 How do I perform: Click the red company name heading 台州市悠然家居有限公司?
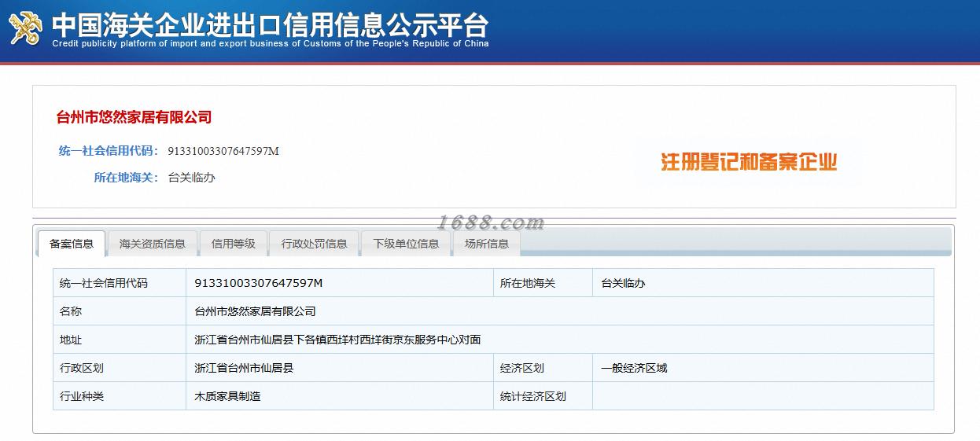(134, 118)
